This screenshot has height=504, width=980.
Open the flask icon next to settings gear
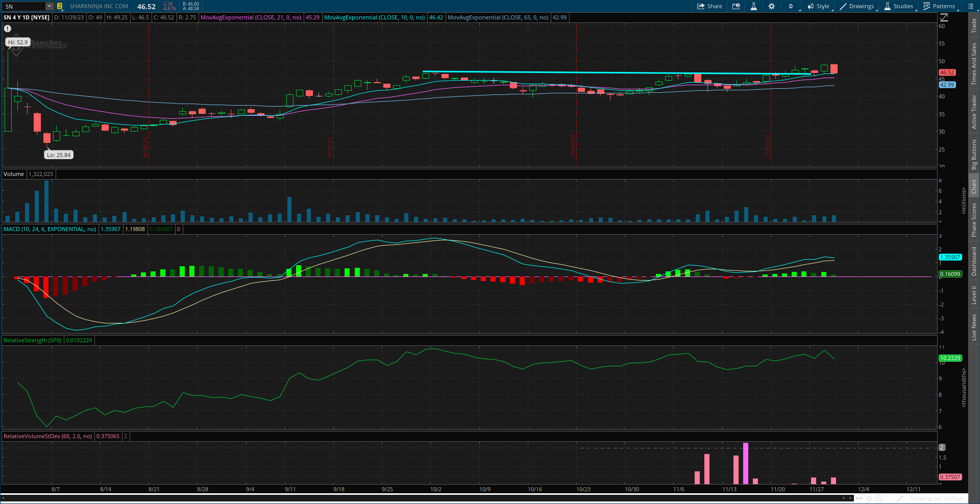click(753, 6)
